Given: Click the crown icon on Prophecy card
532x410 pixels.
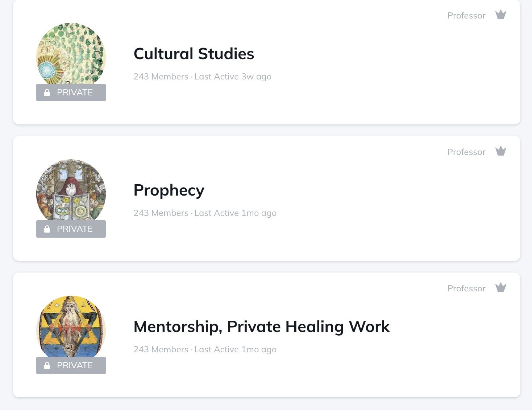Looking at the screenshot, I should click(501, 151).
